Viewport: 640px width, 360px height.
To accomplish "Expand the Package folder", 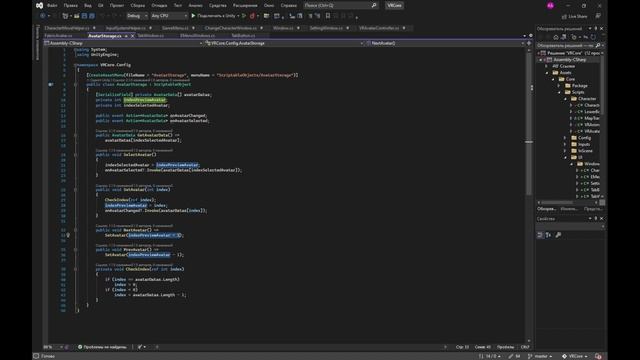I will tap(559, 86).
